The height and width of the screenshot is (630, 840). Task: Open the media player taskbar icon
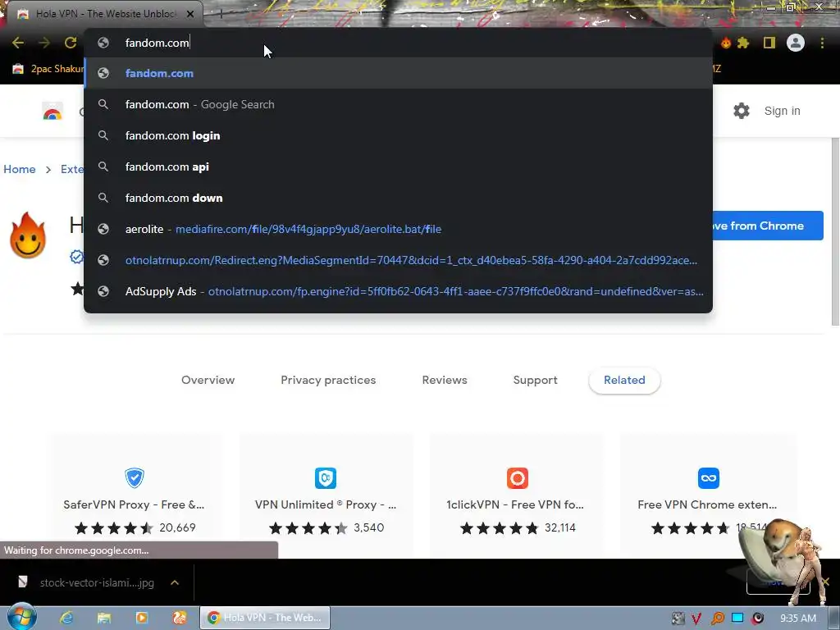(x=141, y=618)
